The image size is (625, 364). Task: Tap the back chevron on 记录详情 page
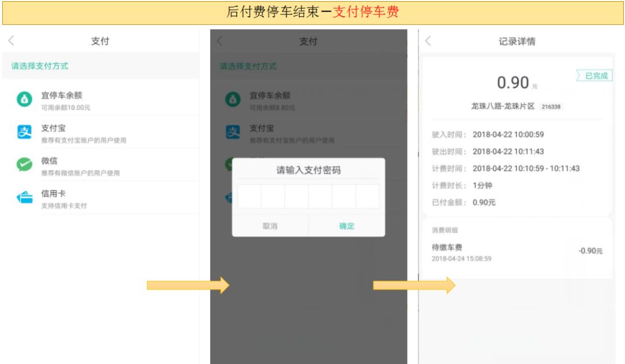429,41
